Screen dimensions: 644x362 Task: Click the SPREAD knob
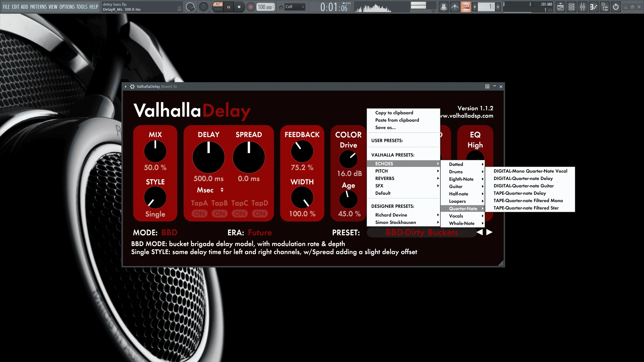249,157
